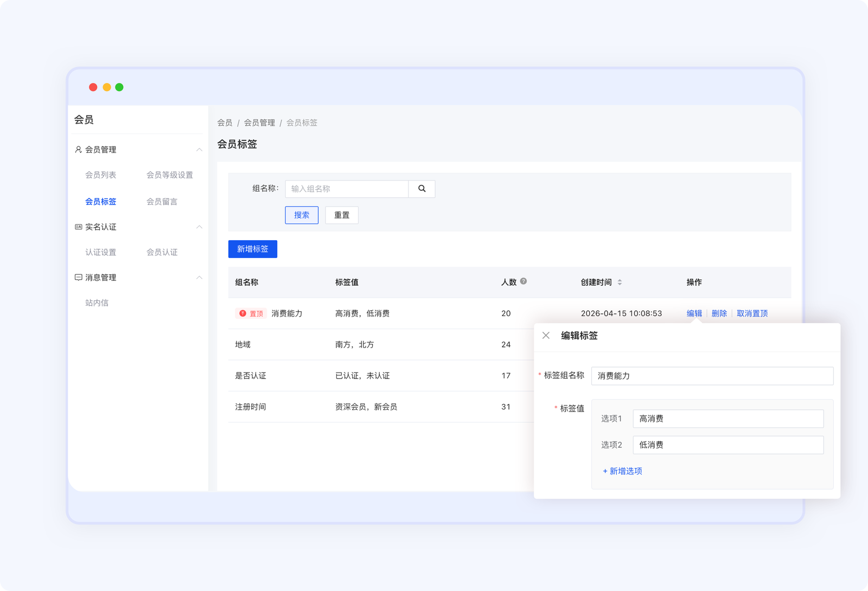Click the ID card icon beside 实名认证
Image resolution: width=868 pixels, height=591 pixels.
[78, 227]
